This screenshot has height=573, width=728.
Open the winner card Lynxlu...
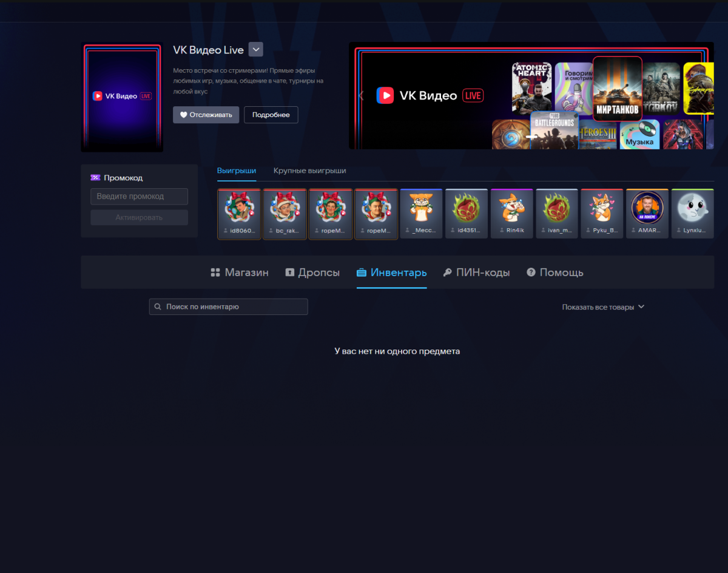[x=692, y=214]
